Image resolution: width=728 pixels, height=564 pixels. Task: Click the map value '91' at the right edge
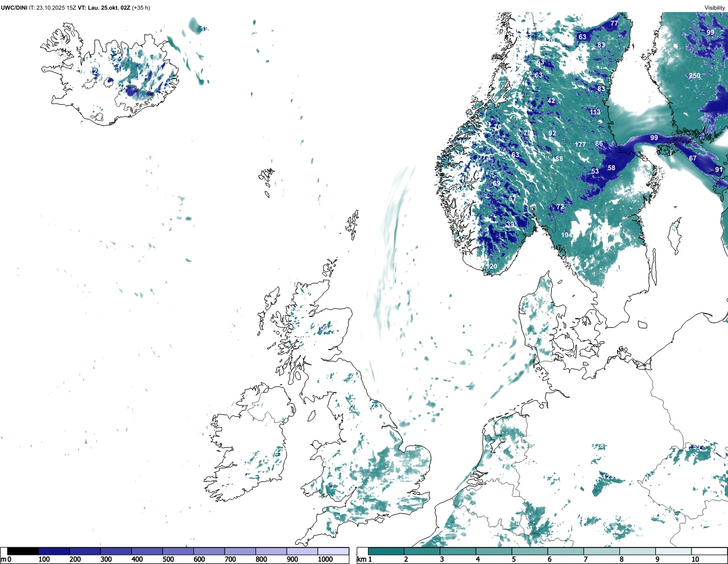click(x=719, y=170)
